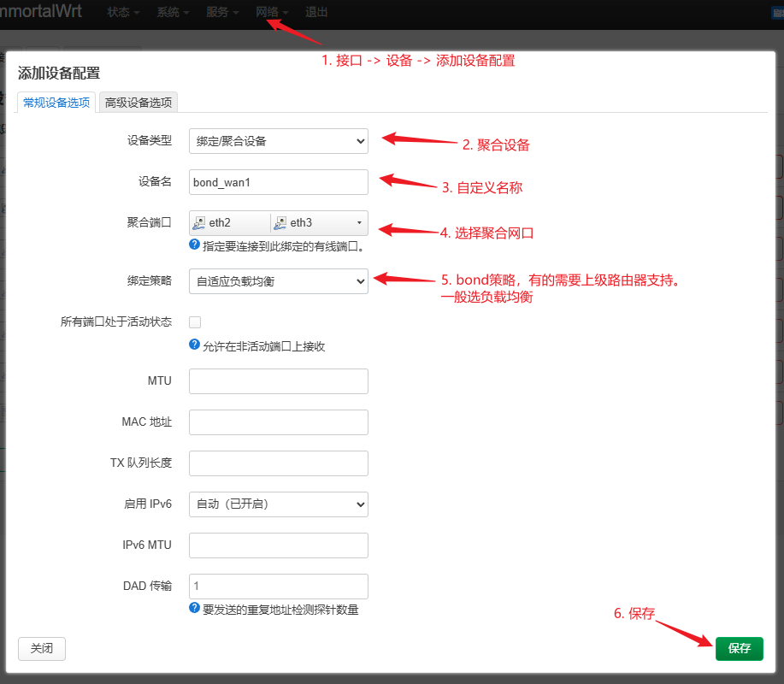Open the 启用 IPv6 dropdown
This screenshot has height=684, width=784.
pyautogui.click(x=278, y=504)
